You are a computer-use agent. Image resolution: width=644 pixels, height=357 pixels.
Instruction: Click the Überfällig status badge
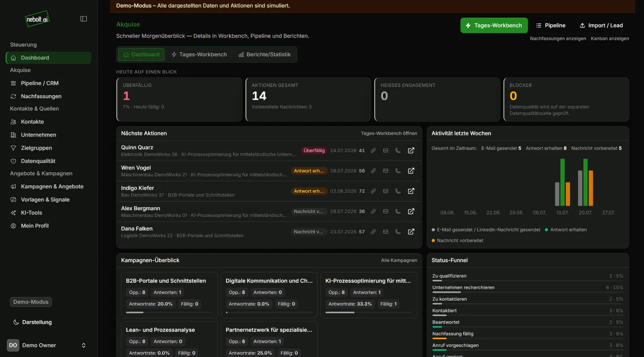coord(314,151)
